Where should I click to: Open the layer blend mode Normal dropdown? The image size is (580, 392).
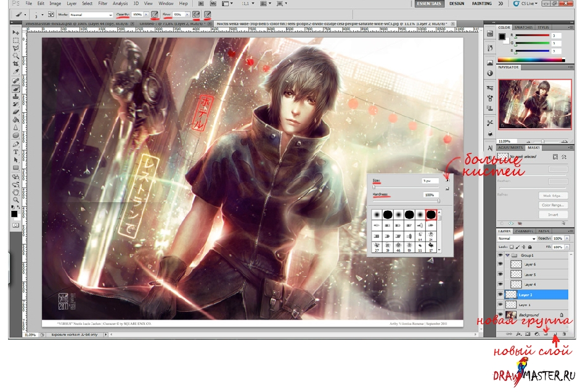pyautogui.click(x=517, y=239)
